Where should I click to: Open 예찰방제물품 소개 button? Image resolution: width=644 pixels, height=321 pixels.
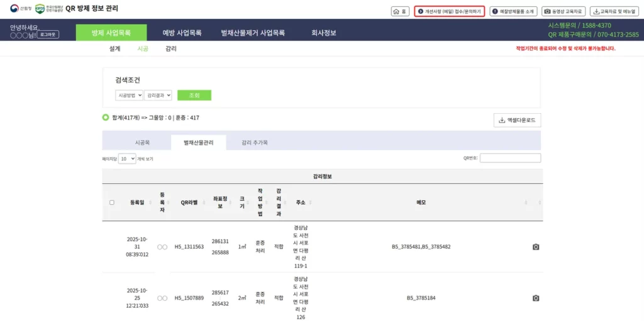513,11
